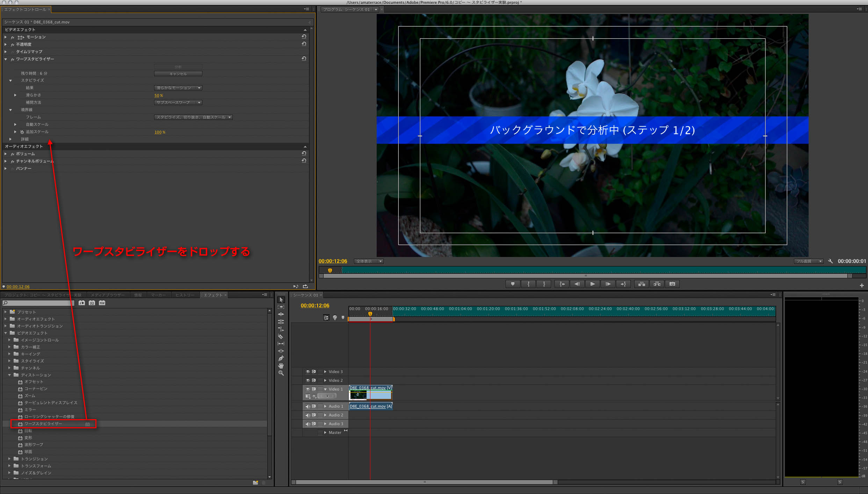Screen dimensions: 868x494
Task: Select the Pen tool
Action: point(281,358)
